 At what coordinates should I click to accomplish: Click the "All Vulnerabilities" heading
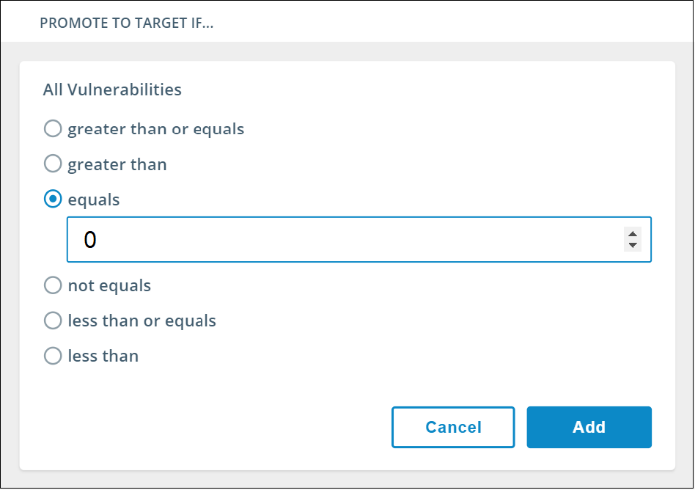point(112,90)
